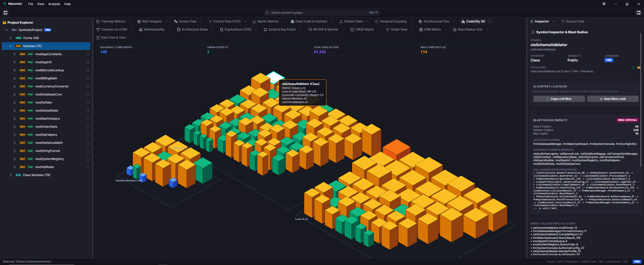Click the Project Explorer folder icon
The image size is (644, 265).
[4, 22]
